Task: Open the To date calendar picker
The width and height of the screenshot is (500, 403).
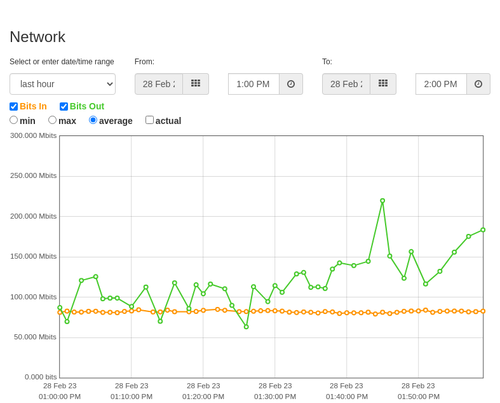Action: pyautogui.click(x=383, y=84)
